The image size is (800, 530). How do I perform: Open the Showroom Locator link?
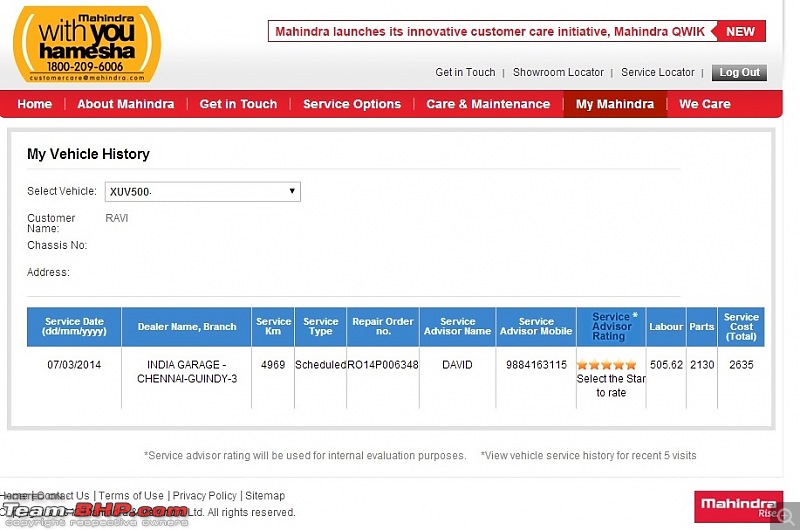(558, 72)
